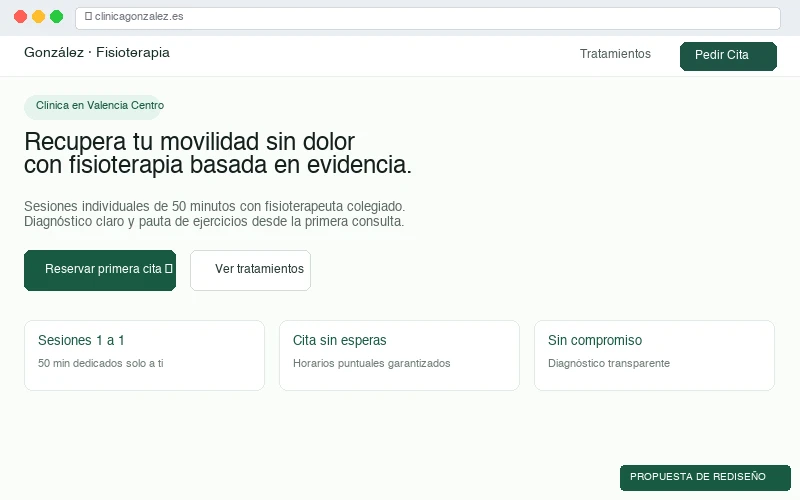This screenshot has height=500, width=800.
Task: Click the González · Fisioterapia logo
Action: coord(97,53)
